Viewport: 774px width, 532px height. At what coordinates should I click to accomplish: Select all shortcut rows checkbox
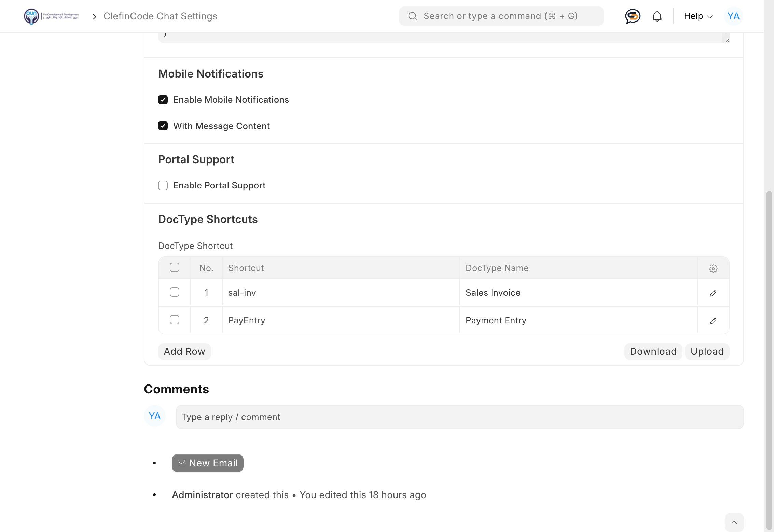pyautogui.click(x=175, y=267)
